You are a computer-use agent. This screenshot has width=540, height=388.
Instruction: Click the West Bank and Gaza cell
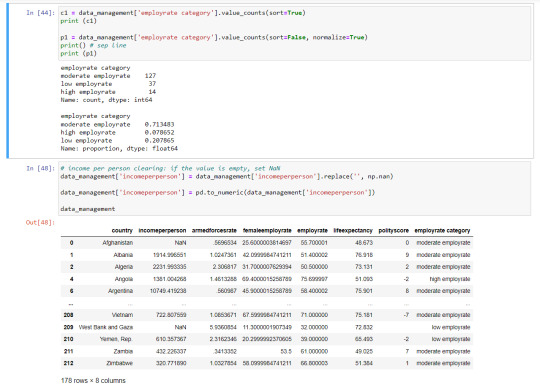(x=106, y=327)
